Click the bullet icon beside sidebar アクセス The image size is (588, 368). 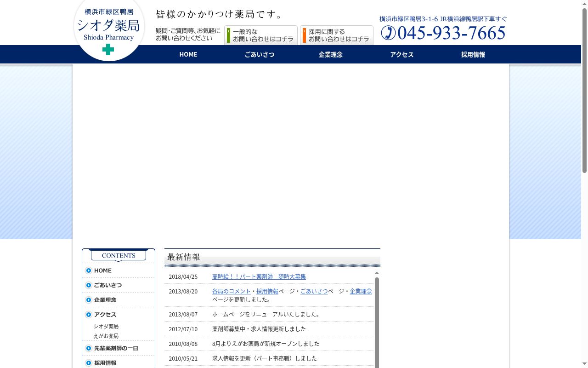click(x=89, y=315)
